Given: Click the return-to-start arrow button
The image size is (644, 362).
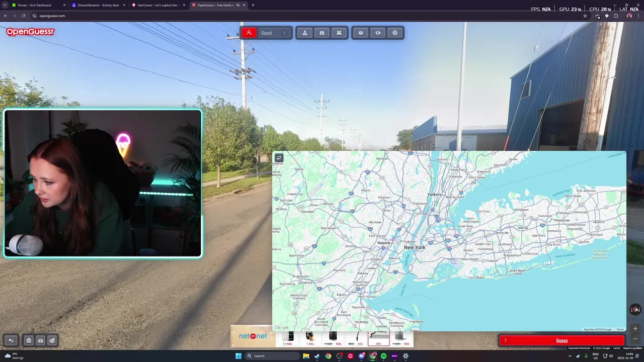Looking at the screenshot, I should point(11,340).
